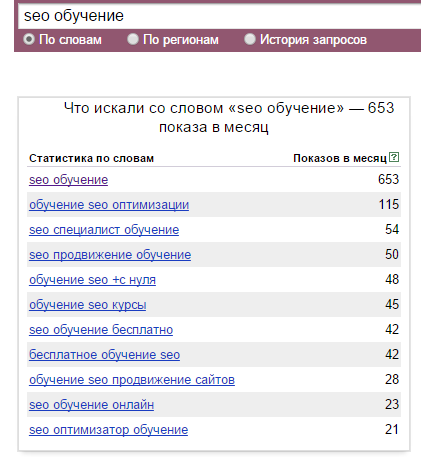Click the help icon next to 'Показов в месяц'
421x461 pixels.
click(394, 157)
